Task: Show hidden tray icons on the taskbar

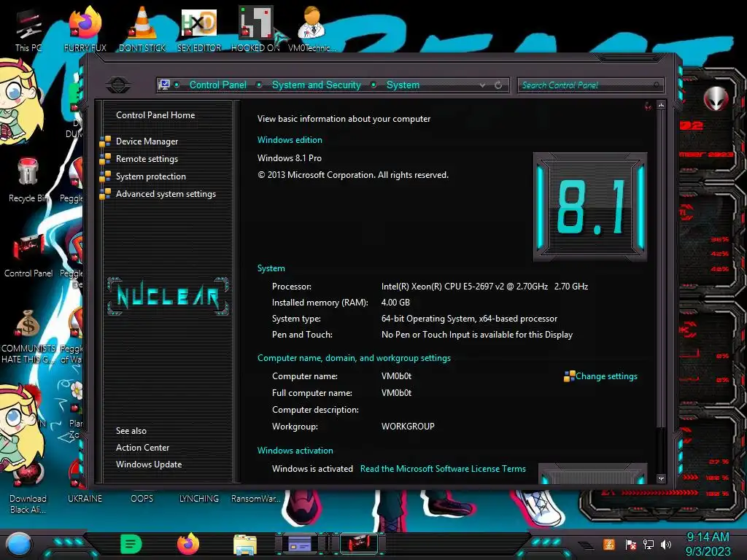Action: click(x=586, y=545)
